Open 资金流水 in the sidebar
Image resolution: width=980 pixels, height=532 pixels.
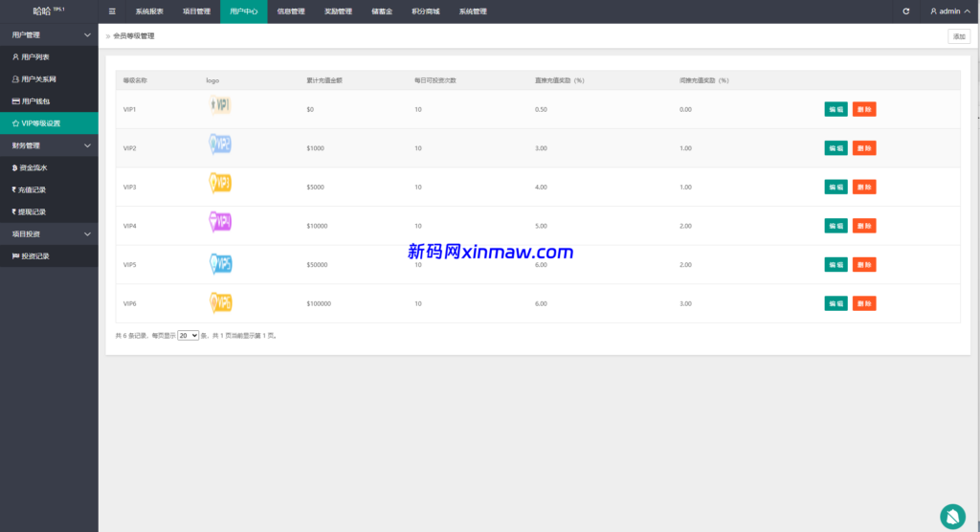[x=49, y=167]
